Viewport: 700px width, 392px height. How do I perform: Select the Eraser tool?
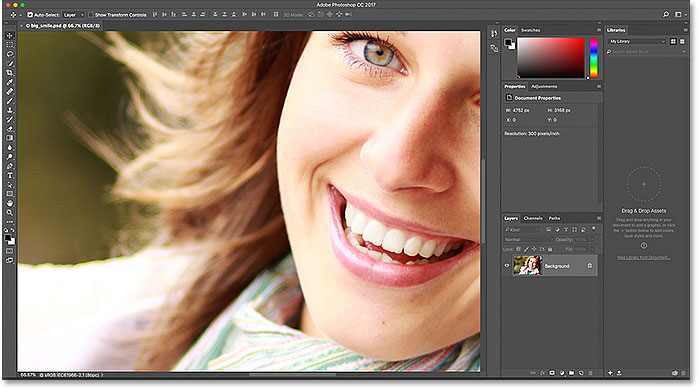tap(10, 129)
